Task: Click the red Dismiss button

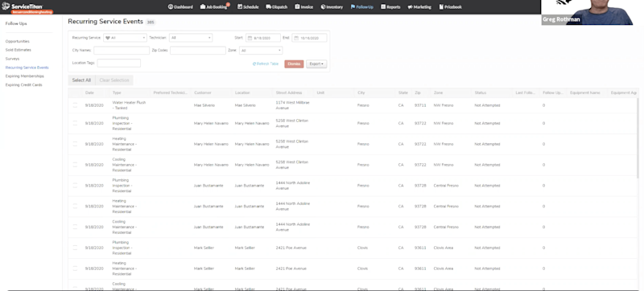Action: [x=294, y=64]
